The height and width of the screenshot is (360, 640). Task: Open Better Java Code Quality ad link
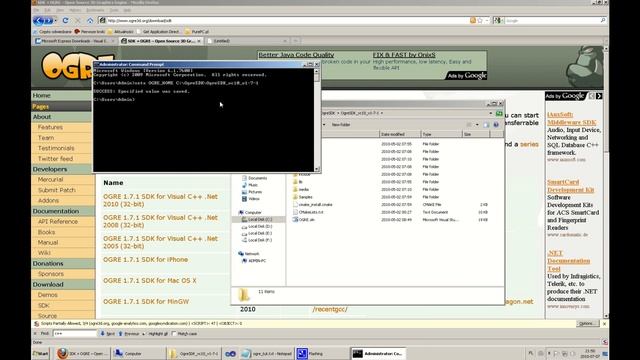click(296, 55)
